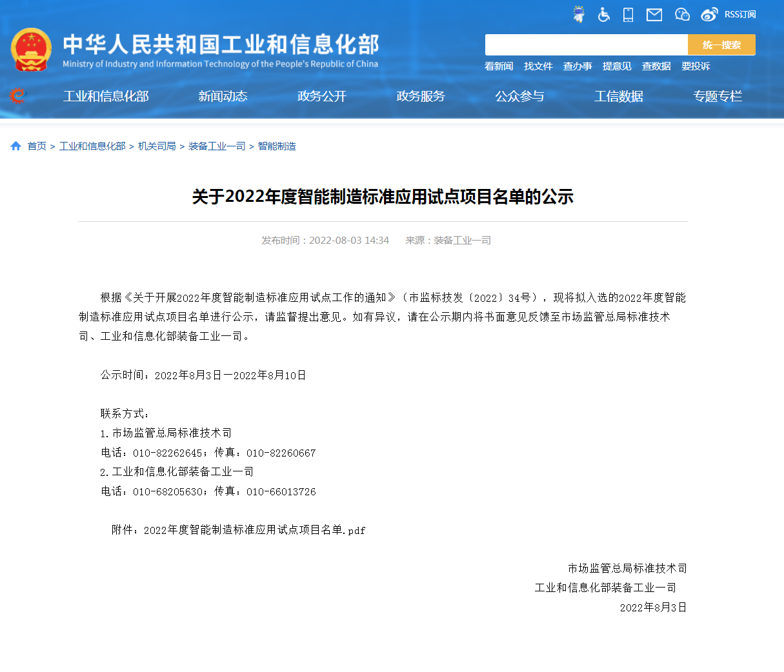Click the right-aligned signature 工业和信息化部装备工业一司
This screenshot has height=672, width=784.
pos(605,588)
